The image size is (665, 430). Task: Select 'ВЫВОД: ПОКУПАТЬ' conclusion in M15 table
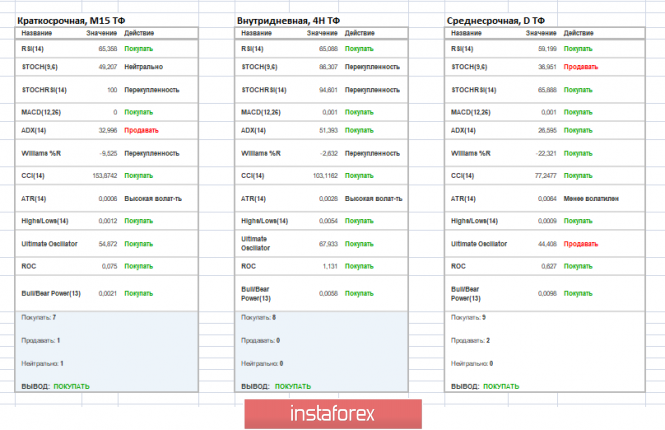56,386
